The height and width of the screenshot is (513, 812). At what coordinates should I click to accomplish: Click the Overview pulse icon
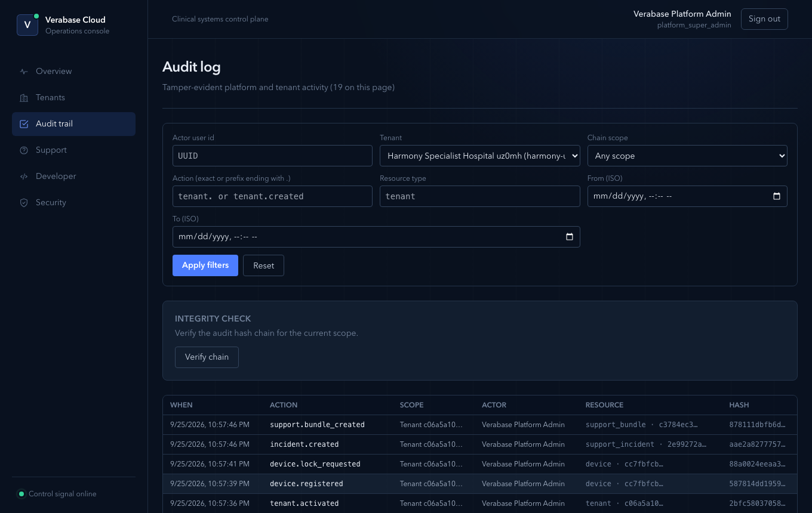pos(24,72)
